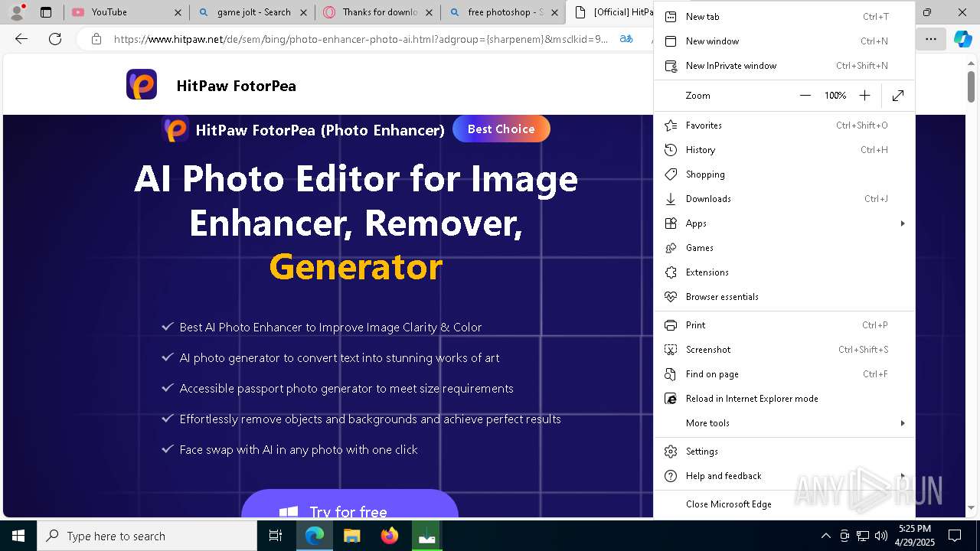
Task: Open the notification center icon
Action: click(955, 536)
